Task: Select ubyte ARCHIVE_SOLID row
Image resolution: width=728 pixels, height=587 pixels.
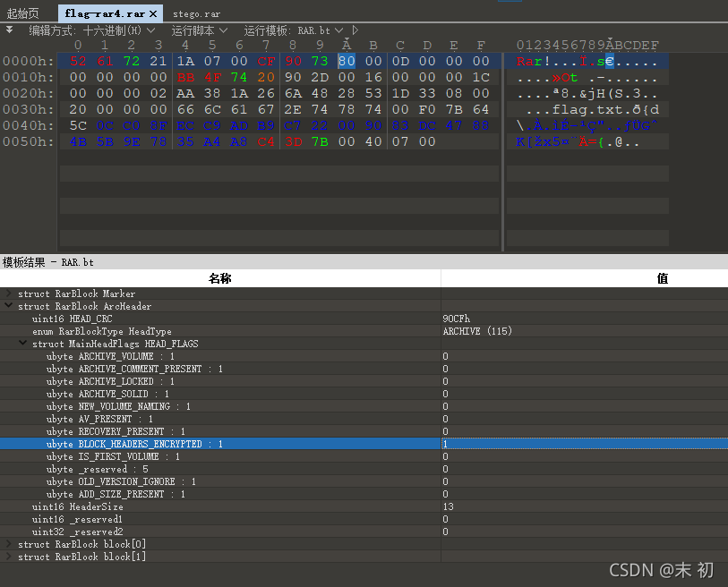Action: 364,394
